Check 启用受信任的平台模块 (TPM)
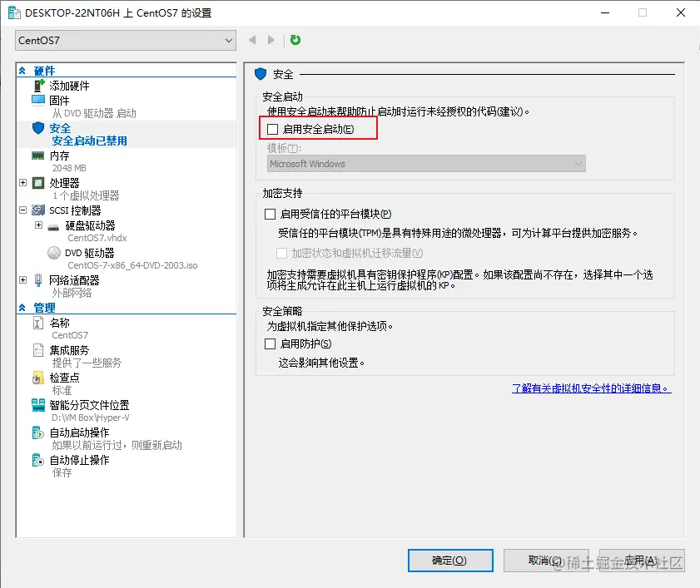700x588 pixels. (269, 215)
